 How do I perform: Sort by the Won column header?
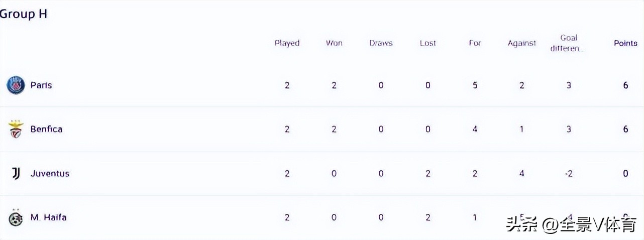tap(334, 43)
